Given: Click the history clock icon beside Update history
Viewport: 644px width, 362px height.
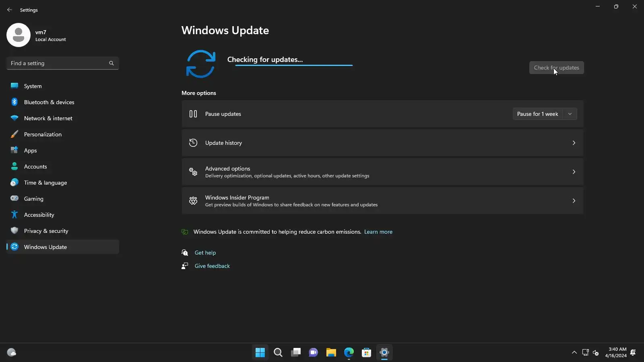Looking at the screenshot, I should point(193,143).
